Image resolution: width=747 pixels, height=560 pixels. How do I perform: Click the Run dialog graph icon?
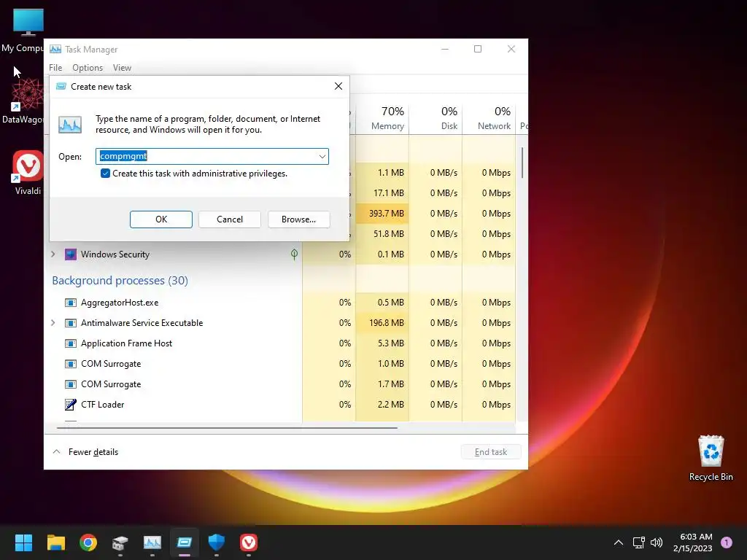(70, 125)
